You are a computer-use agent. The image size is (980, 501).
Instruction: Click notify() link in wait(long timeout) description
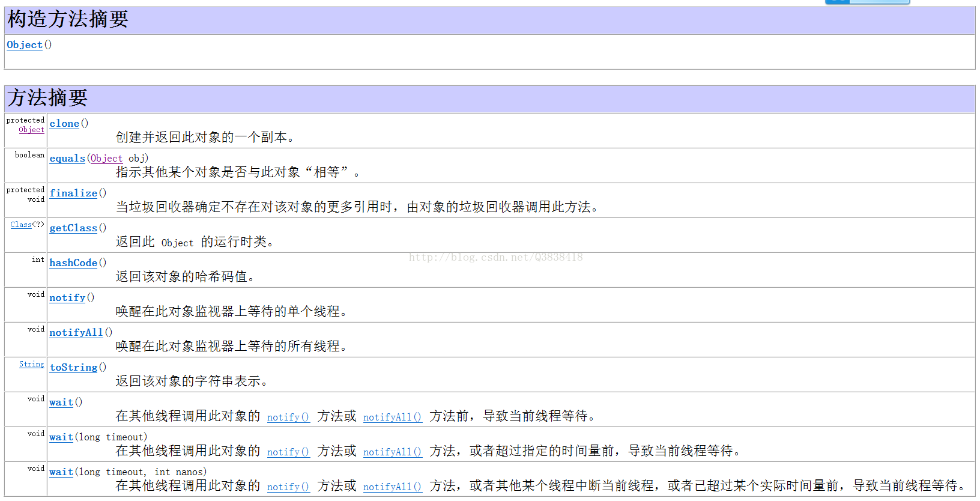(288, 452)
